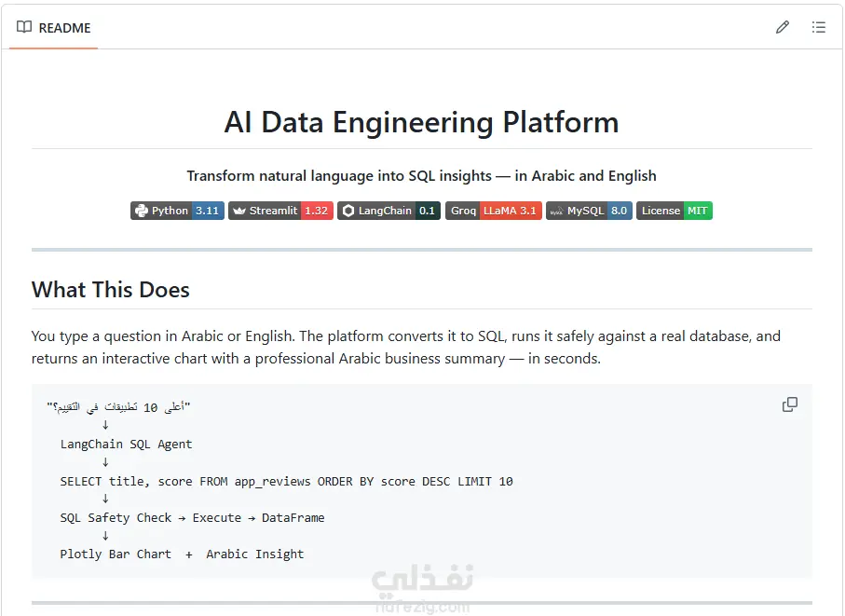Image resolution: width=845 pixels, height=616 pixels.
Task: Click the AI Data Engineering Platform heading
Action: point(421,122)
